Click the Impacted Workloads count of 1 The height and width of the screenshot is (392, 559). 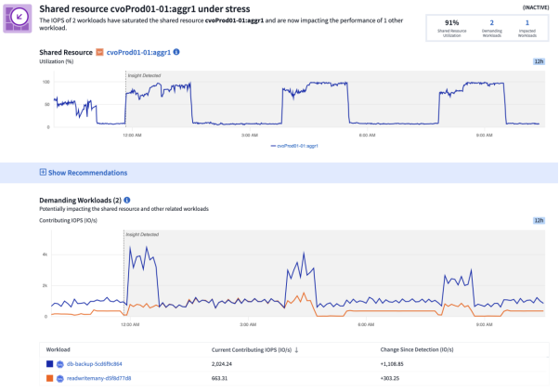pos(528,23)
